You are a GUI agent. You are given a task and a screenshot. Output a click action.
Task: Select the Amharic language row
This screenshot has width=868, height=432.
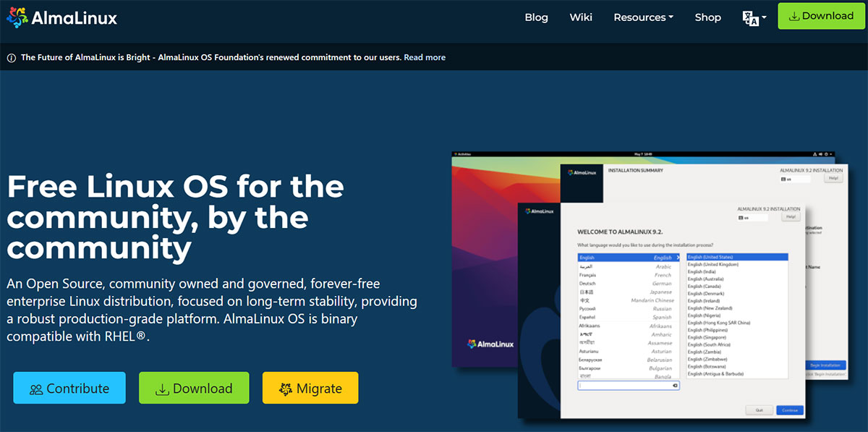pos(629,334)
